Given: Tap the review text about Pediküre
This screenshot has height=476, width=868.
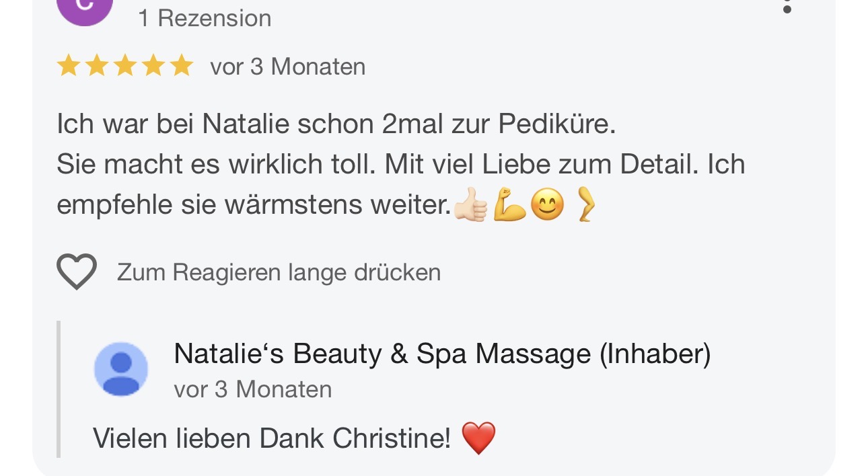Looking at the screenshot, I should 401,165.
